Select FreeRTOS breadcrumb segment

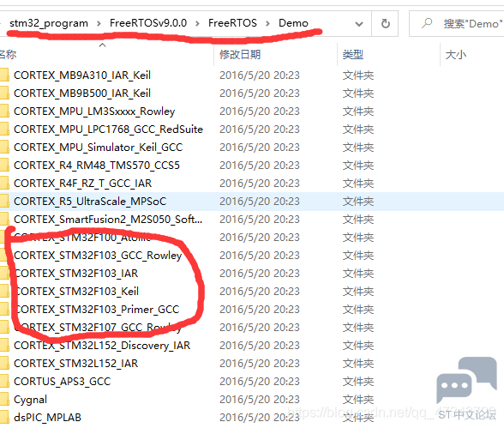232,23
